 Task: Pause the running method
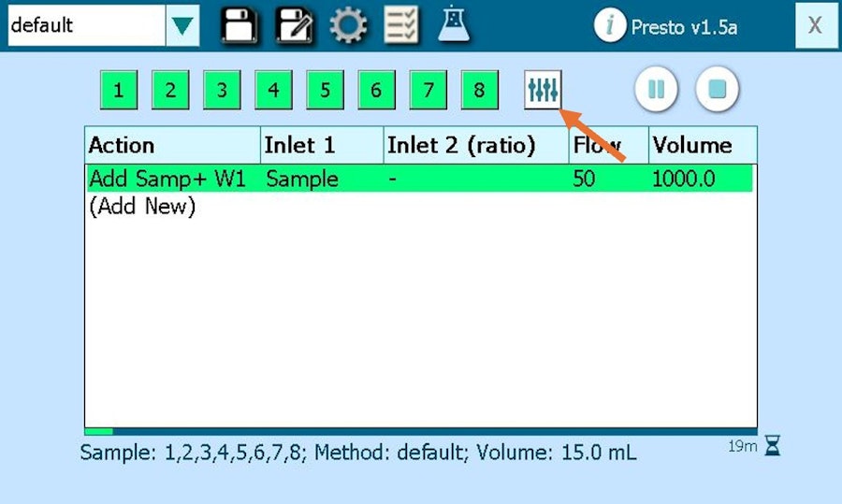656,89
